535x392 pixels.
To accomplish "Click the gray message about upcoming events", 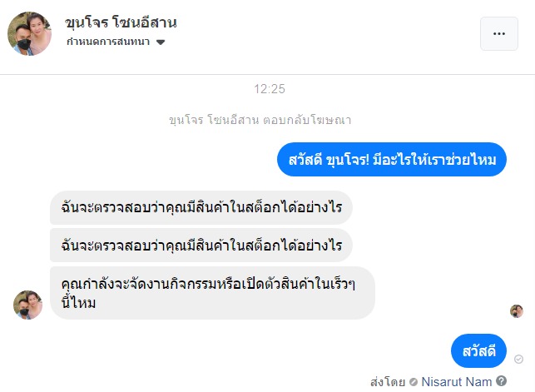I will [x=212, y=292].
